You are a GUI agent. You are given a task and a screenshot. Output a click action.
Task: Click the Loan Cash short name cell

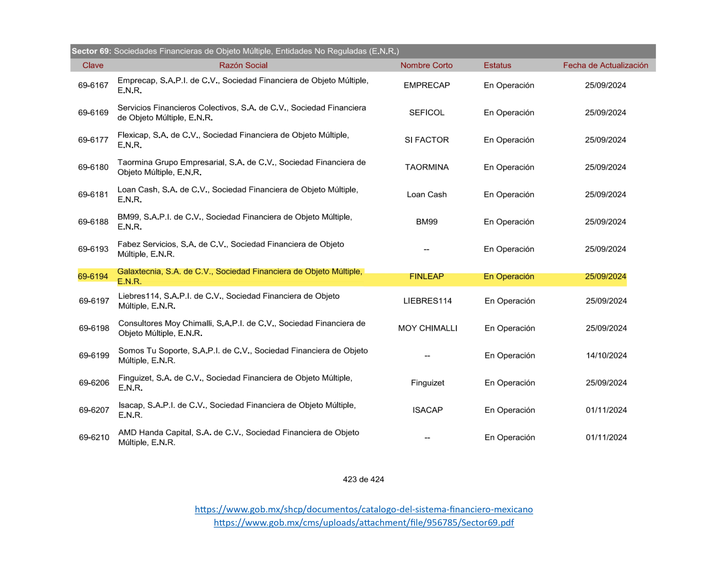point(427,195)
